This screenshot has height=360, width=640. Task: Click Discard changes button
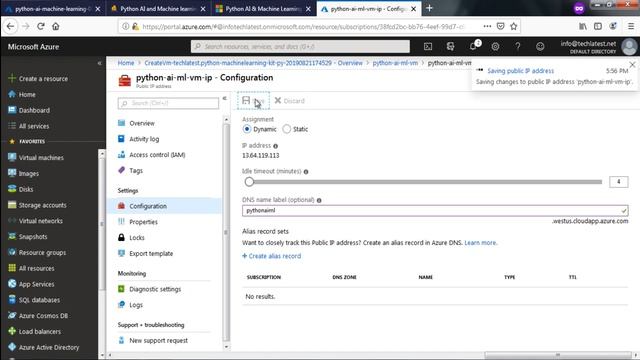click(289, 101)
